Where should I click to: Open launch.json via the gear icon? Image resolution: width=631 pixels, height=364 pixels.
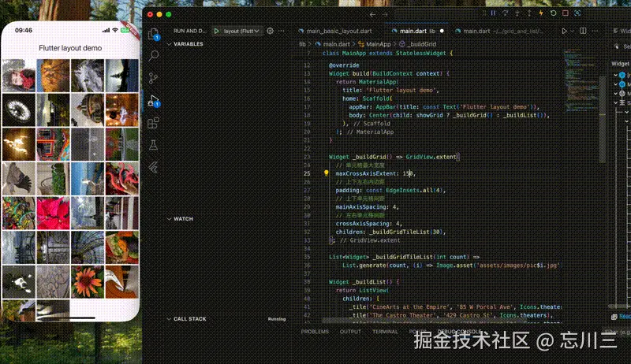tap(270, 31)
